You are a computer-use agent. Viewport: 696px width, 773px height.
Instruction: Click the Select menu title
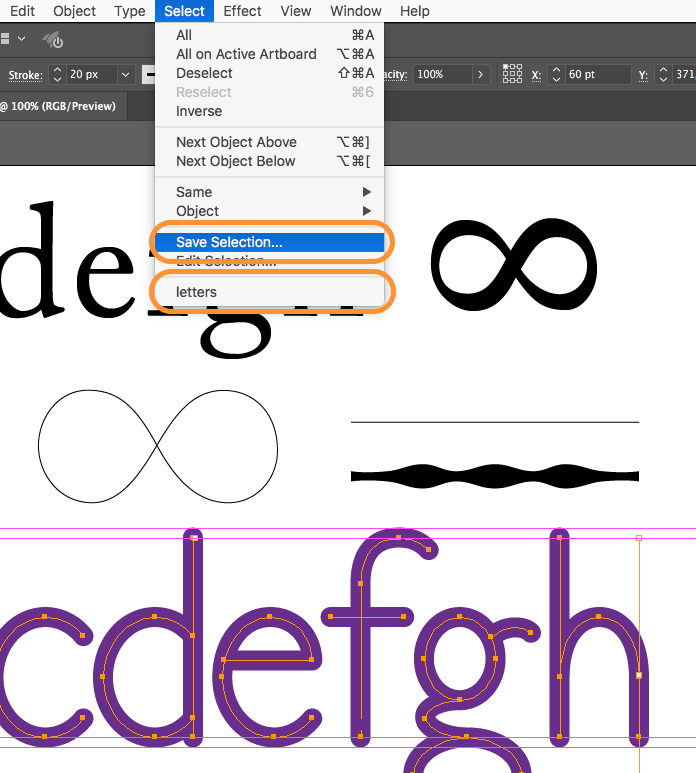[184, 11]
